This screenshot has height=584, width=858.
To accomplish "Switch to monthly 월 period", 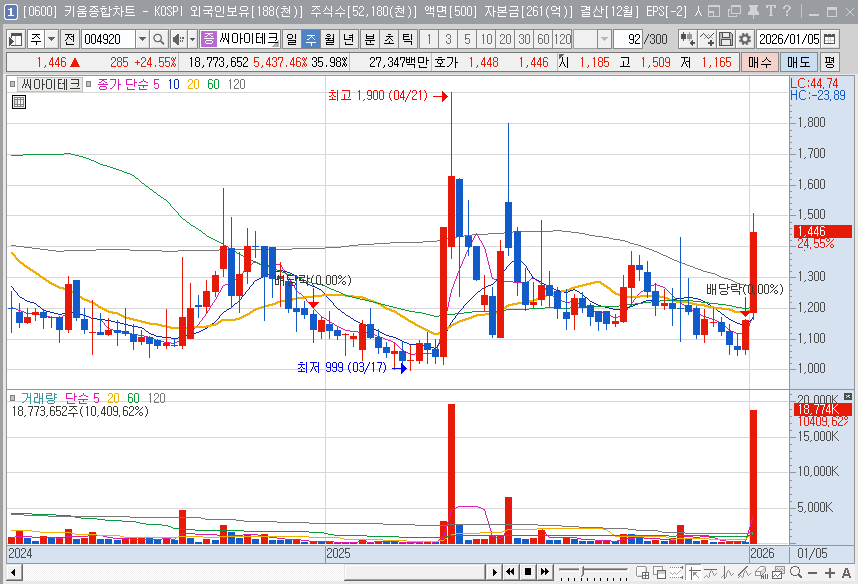I will (329, 39).
